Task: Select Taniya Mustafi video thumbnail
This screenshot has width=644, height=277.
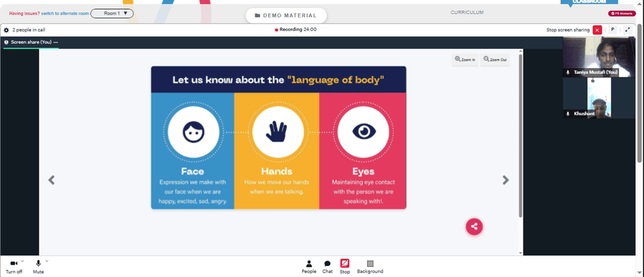Action: coord(599,57)
